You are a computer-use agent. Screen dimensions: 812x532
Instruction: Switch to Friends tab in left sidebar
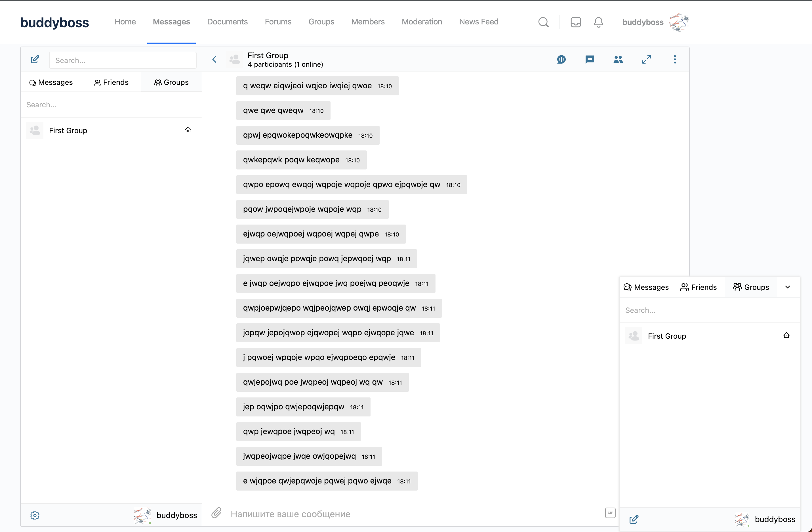click(111, 82)
